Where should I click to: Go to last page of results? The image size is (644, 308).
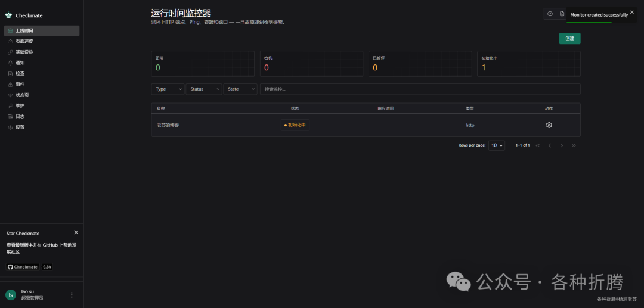click(x=574, y=145)
